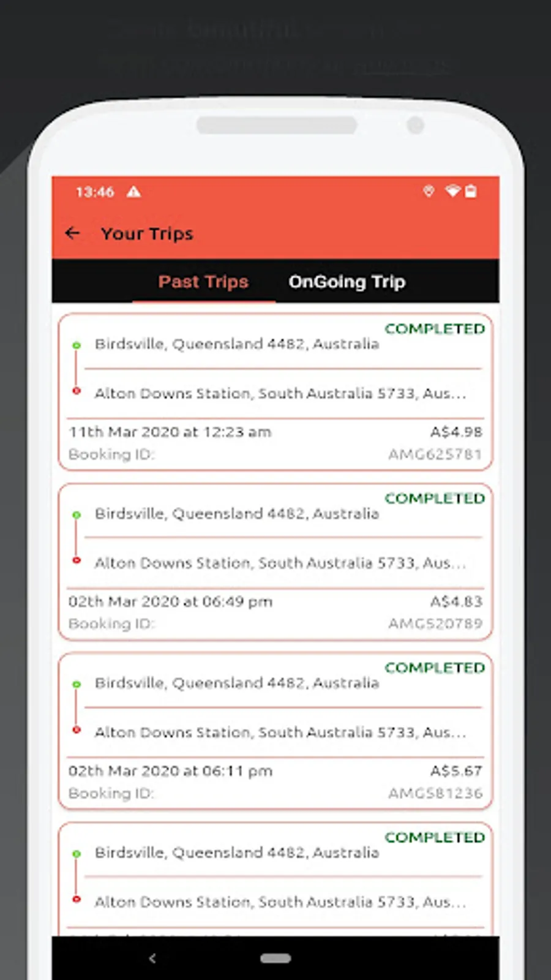
Task: Click the COMPLETED status on the AMG520789 trip
Action: [x=434, y=498]
